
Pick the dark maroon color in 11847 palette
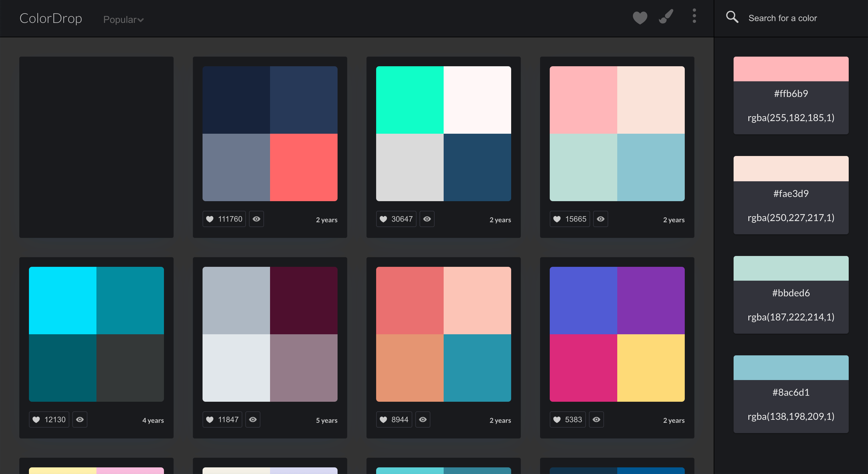303,301
